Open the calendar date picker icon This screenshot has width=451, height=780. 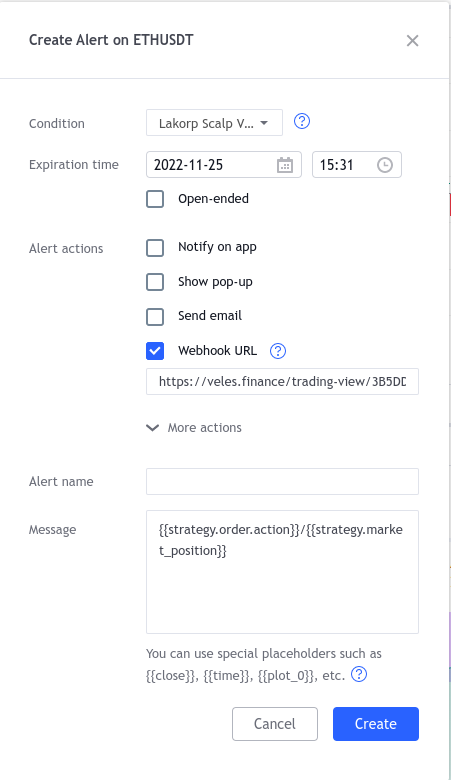point(285,165)
